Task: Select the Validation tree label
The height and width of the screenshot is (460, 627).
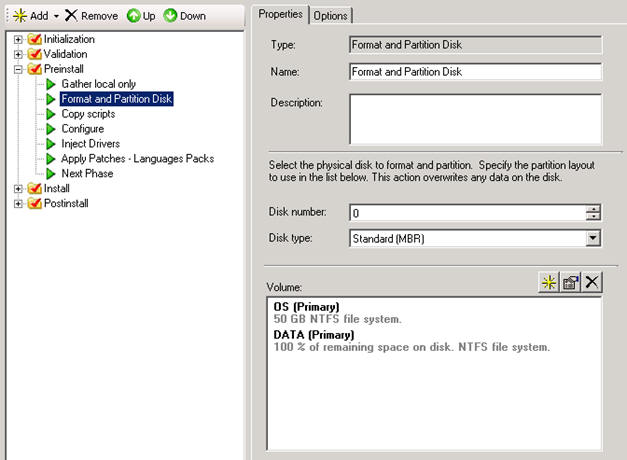Action: (x=65, y=54)
